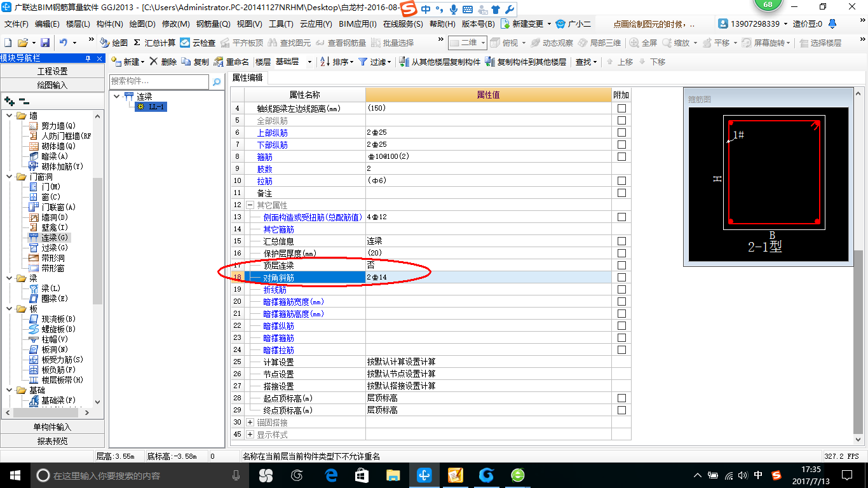Click 删除 delete icon
Viewport: 868px width, 488px height.
click(163, 62)
